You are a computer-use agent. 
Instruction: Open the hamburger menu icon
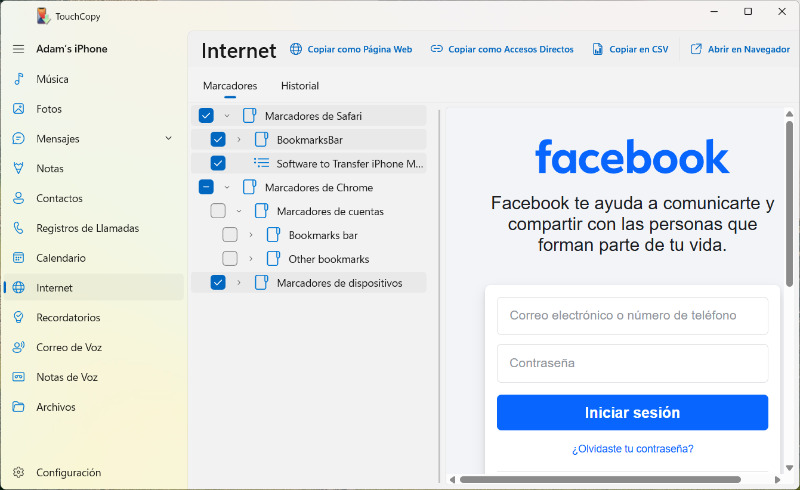tap(18, 49)
